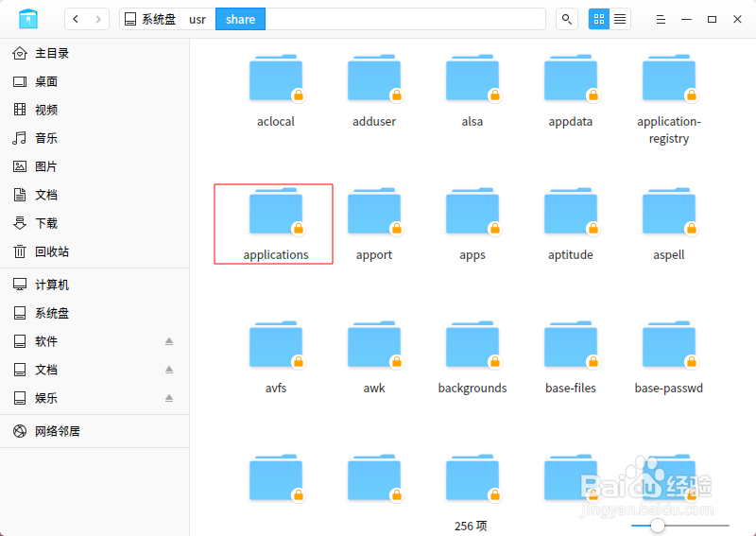Click the 256 项 item count
The width and height of the screenshot is (756, 536).
471,526
